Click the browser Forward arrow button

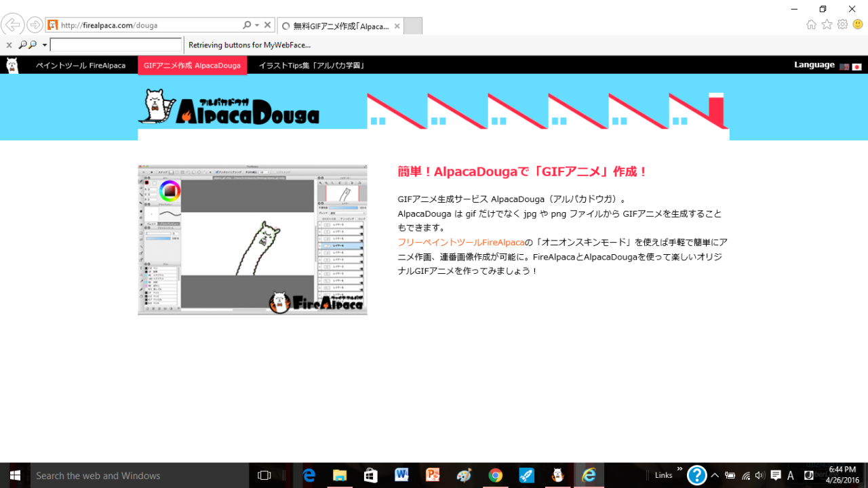tap(35, 25)
